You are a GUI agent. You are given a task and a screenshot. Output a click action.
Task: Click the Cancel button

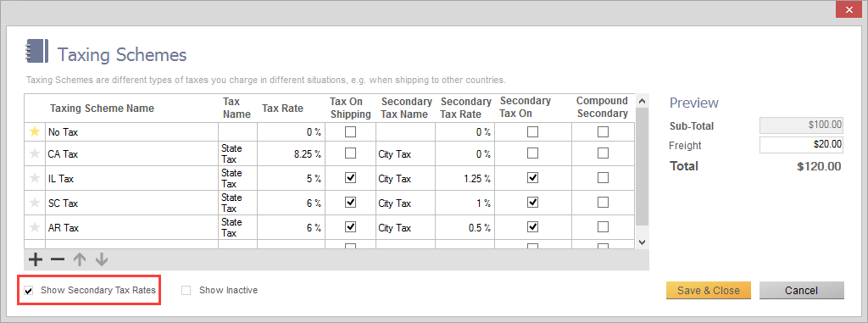click(x=802, y=290)
